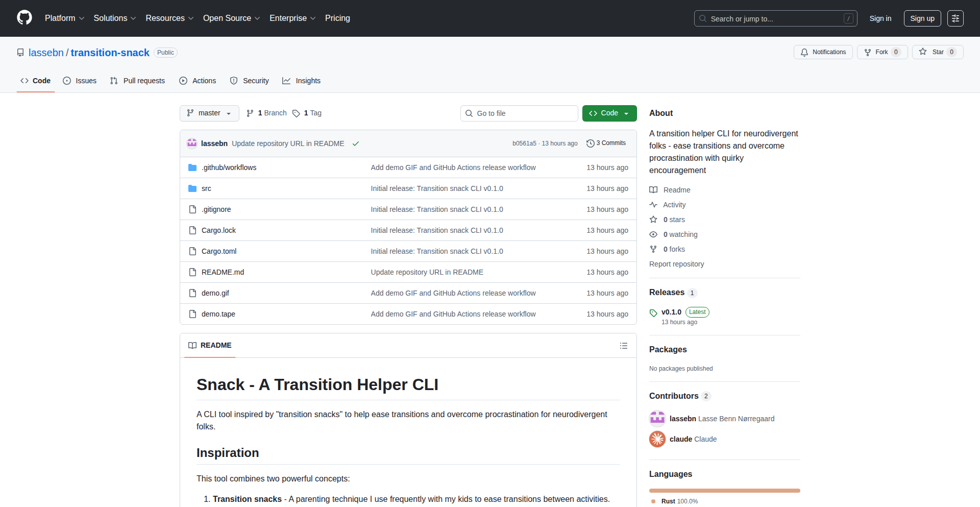Click the v0.1.0 release tag icon
This screenshot has width=980, height=507.
click(653, 312)
